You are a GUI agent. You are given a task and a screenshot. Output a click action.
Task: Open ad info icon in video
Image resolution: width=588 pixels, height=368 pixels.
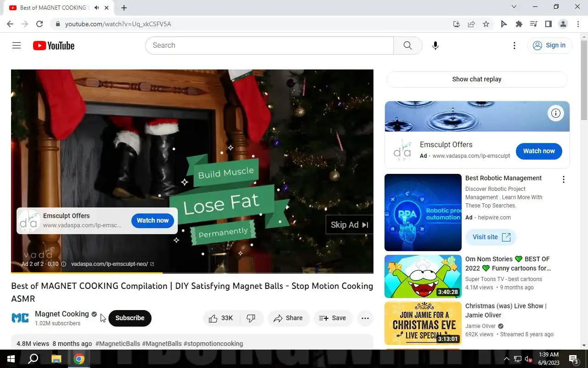[64, 264]
